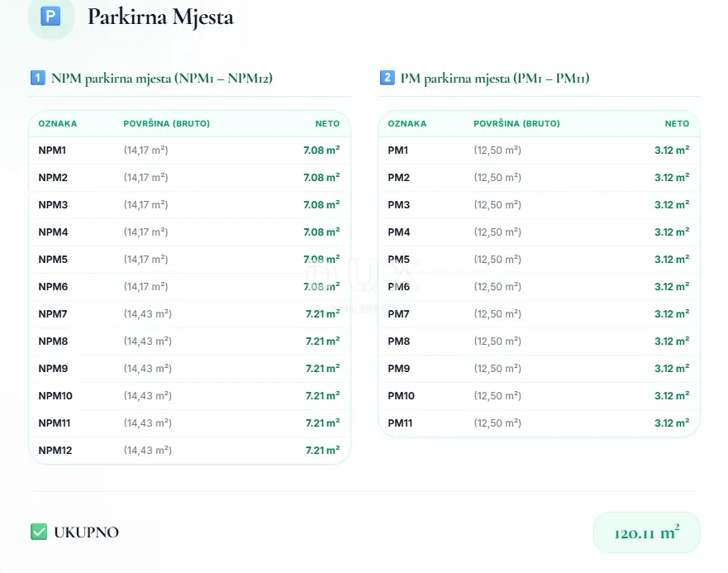Click the PM1 gross area (12,50 m²)
Screen dimensions: 728x573
pos(497,150)
